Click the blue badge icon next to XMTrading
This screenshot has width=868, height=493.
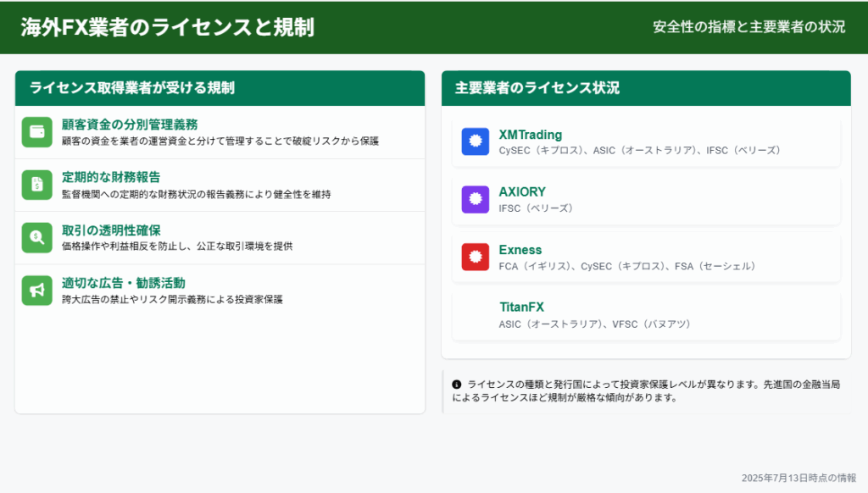click(476, 141)
